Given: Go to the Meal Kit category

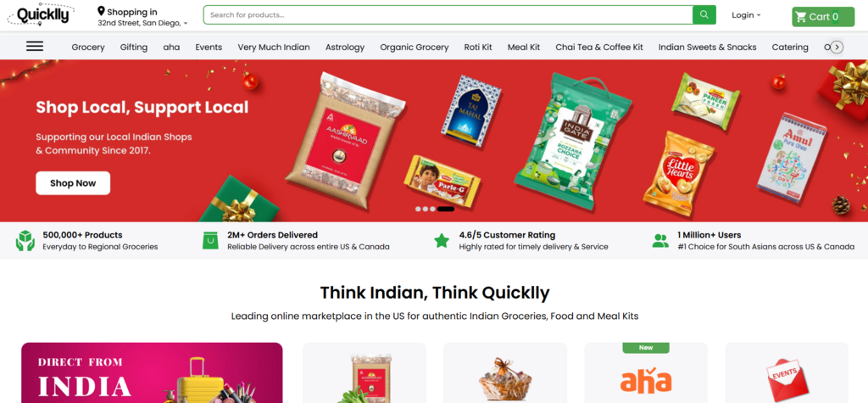Looking at the screenshot, I should click(524, 48).
